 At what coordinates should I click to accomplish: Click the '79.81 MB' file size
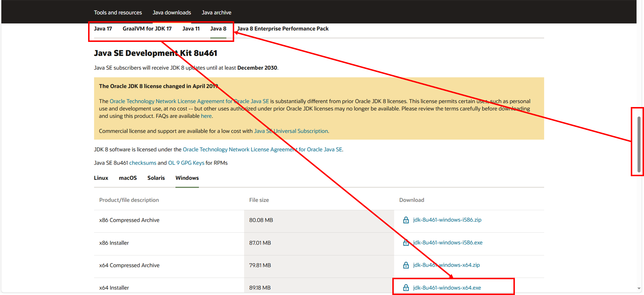tap(260, 265)
